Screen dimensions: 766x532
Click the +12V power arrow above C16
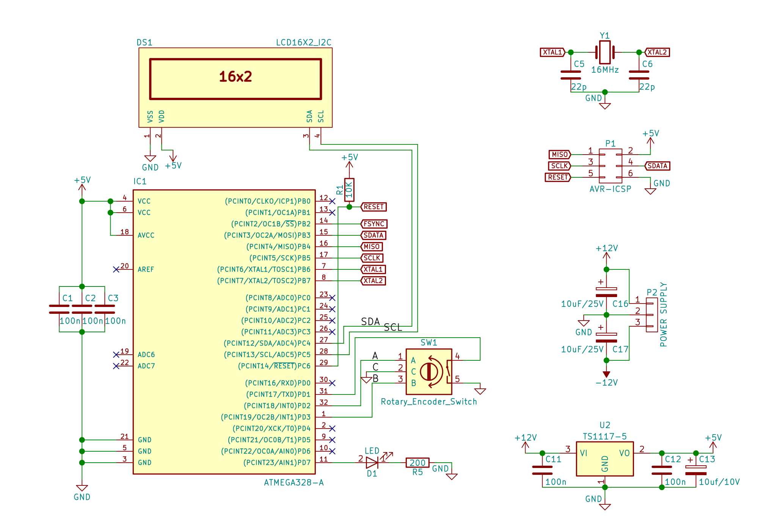(606, 257)
